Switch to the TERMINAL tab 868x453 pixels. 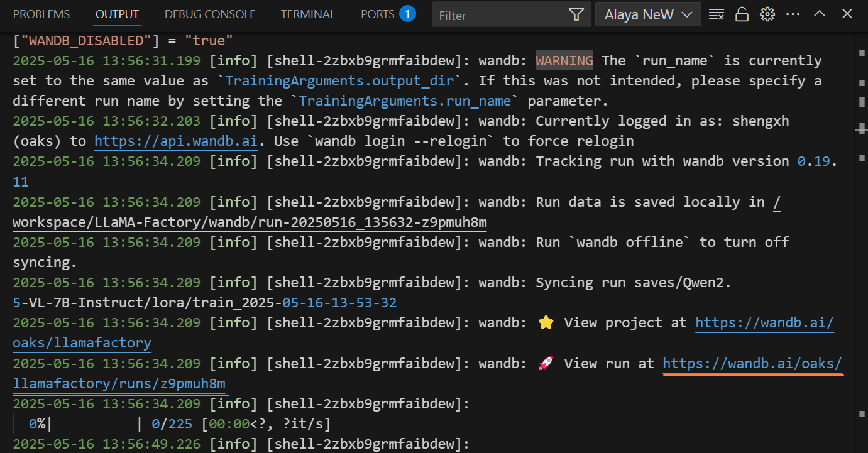(308, 14)
